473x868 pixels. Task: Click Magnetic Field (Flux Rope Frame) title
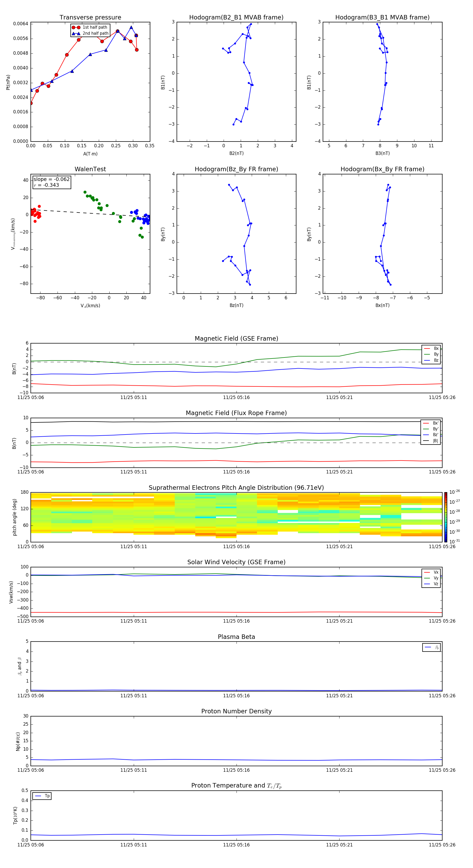click(236, 413)
